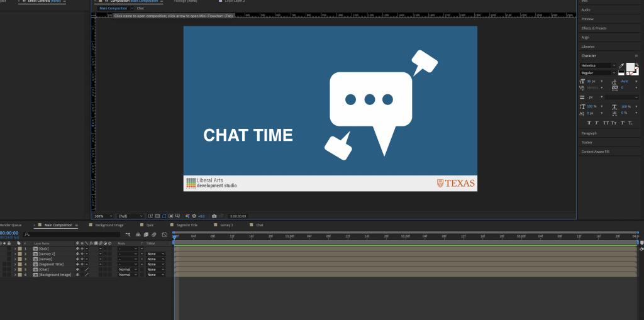Click the shy layers hide icon in timeline
644x320 pixels.
click(138, 234)
